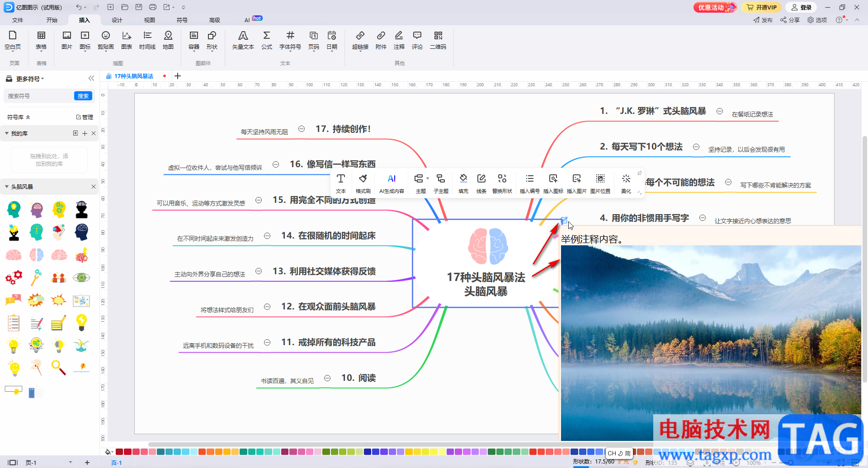This screenshot has height=468, width=868.
Task: Switch to the 设计 ribbon tab
Action: [x=117, y=20]
